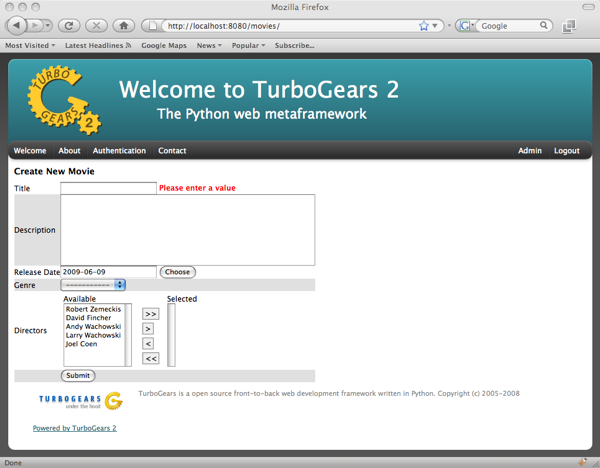Viewport: 600px width, 468px height.
Task: Bookmark this page with the star icon
Action: [424, 26]
